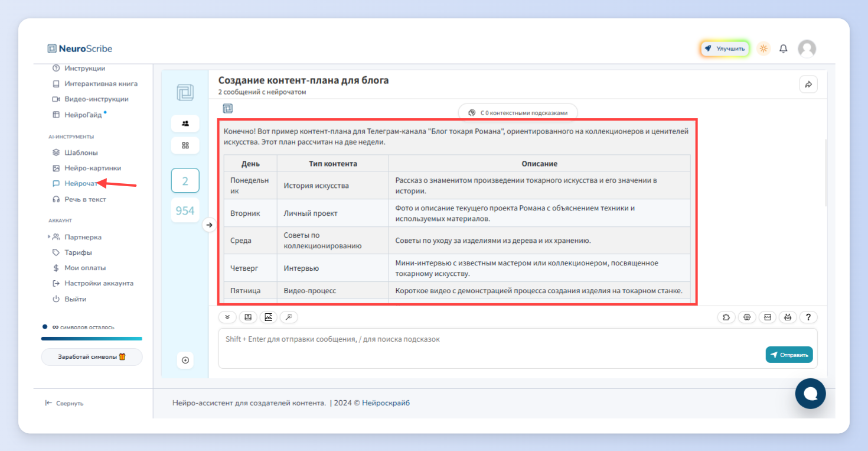Viewport: 868px width, 451px height.
Task: Open Речь в текст tool
Action: pos(79,199)
